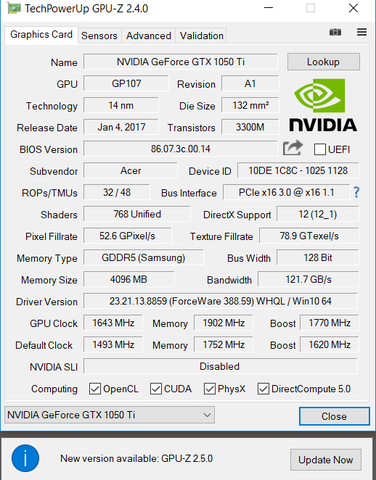376x480 pixels.
Task: Toggle the OpenCL checkbox
Action: pyautogui.click(x=95, y=389)
